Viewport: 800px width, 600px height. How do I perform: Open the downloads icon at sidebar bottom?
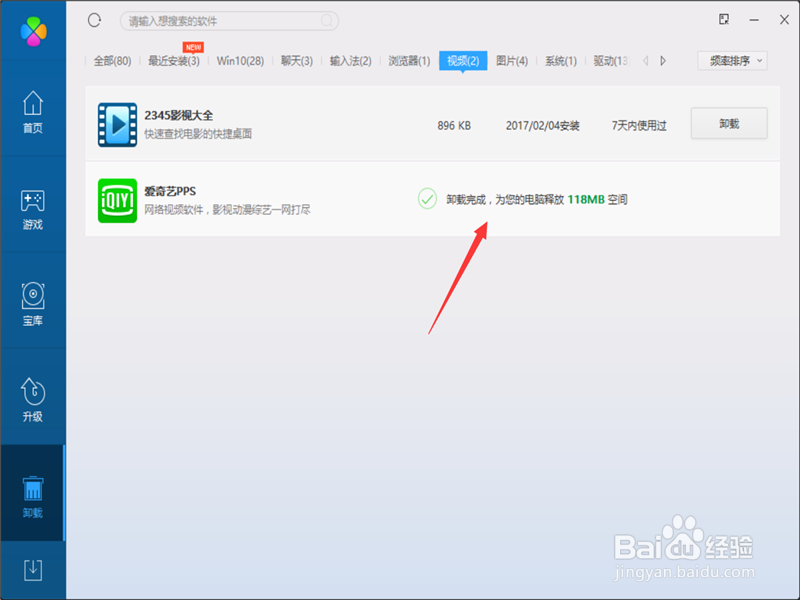pyautogui.click(x=33, y=570)
